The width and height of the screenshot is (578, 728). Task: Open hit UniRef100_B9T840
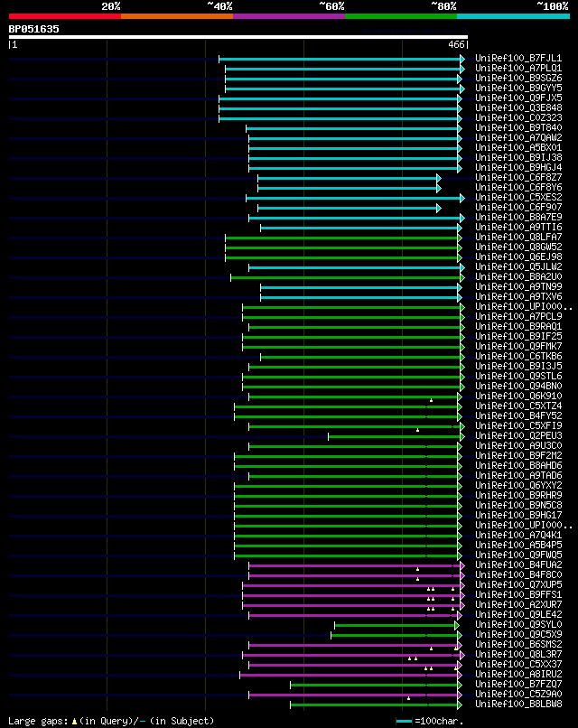click(518, 127)
